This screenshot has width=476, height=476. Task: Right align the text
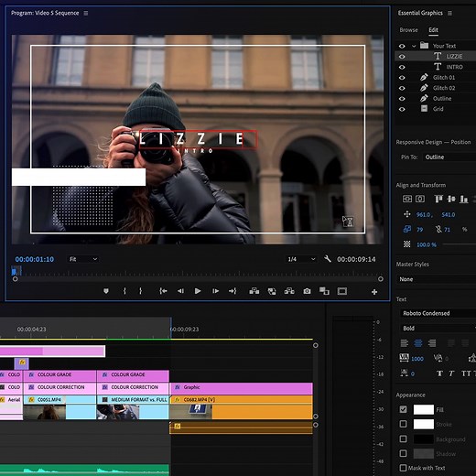[432, 343]
